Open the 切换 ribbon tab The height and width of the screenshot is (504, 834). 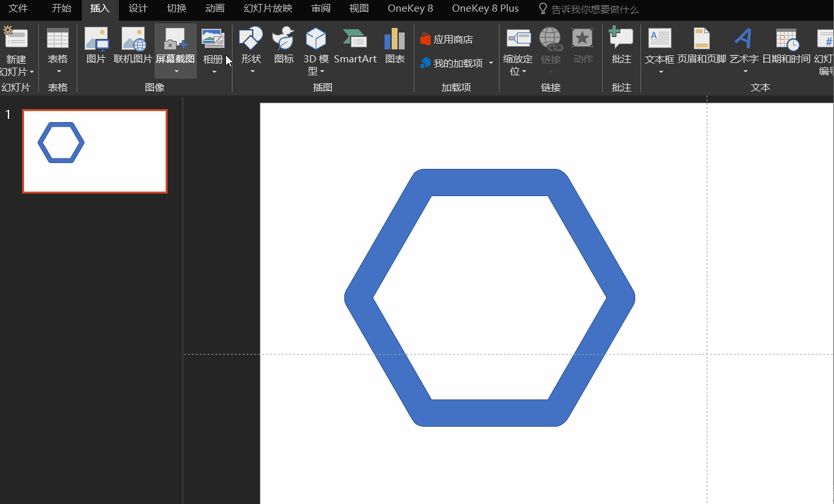click(177, 9)
